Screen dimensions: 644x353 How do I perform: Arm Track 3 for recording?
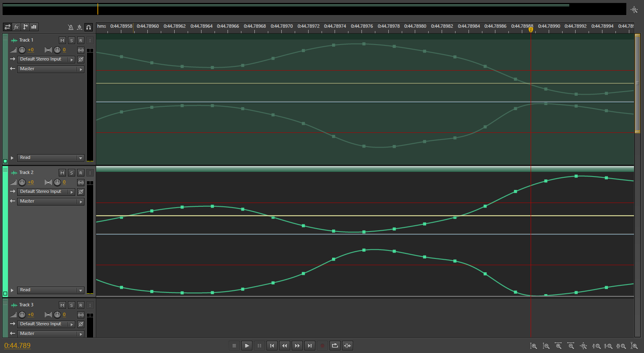81,305
